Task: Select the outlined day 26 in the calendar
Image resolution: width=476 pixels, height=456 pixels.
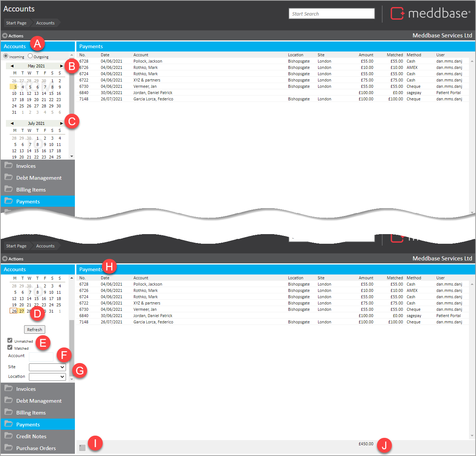Action: click(14, 311)
